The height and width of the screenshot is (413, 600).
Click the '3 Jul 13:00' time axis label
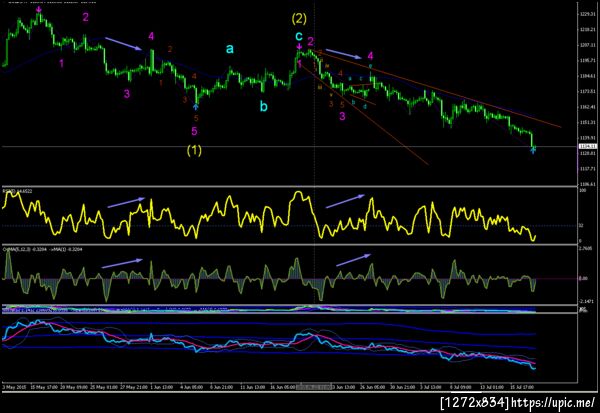click(x=430, y=387)
